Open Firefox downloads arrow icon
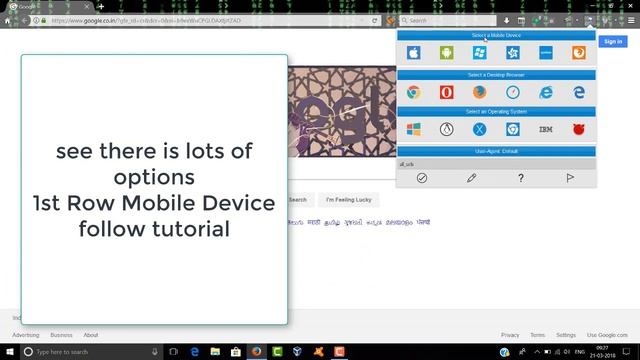 [x=507, y=20]
